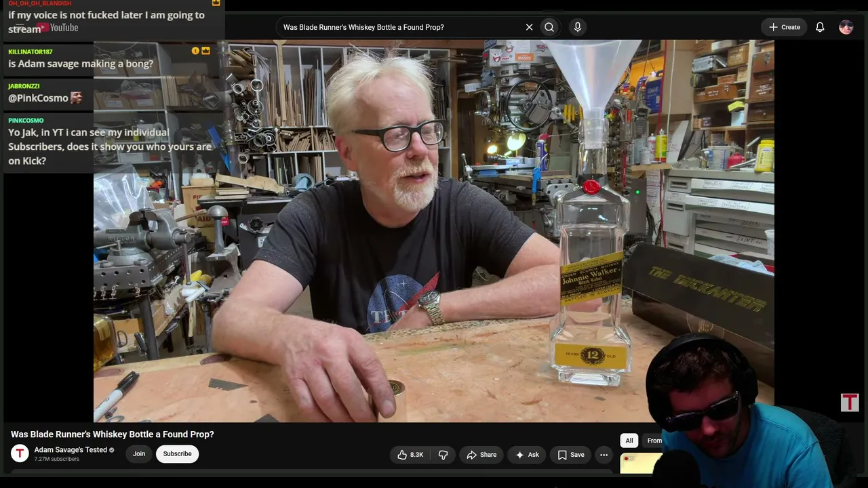868x488 pixels.
Task: Click the KILLINATOR187 chat username
Action: (x=31, y=52)
